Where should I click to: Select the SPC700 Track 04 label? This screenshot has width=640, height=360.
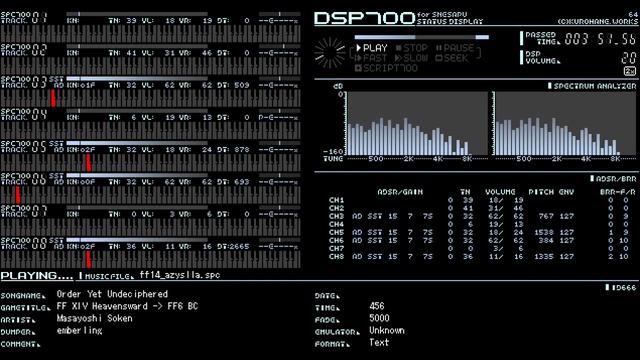24,114
